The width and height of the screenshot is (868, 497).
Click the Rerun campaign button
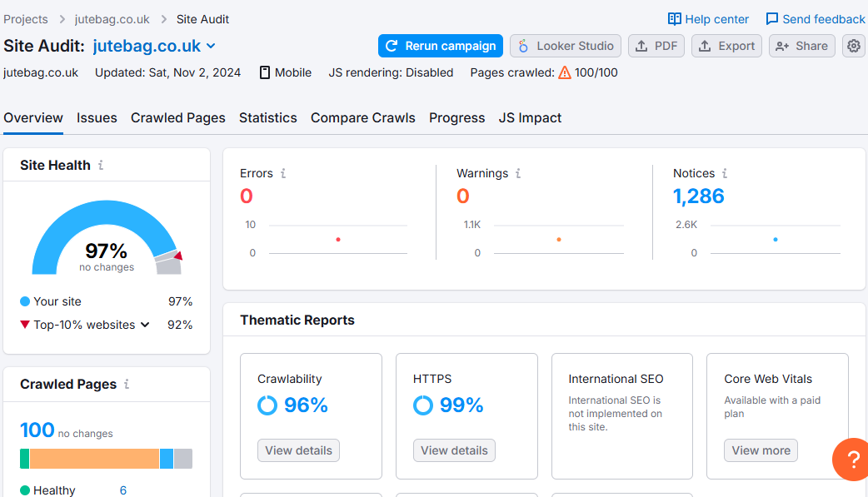pyautogui.click(x=441, y=46)
